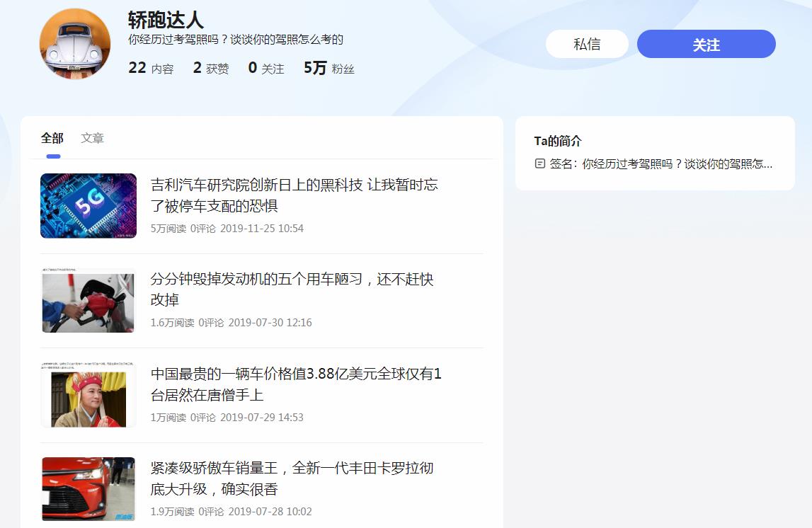
Task: Click stats line dated 2019-07-30 12:16
Action: 231,323
